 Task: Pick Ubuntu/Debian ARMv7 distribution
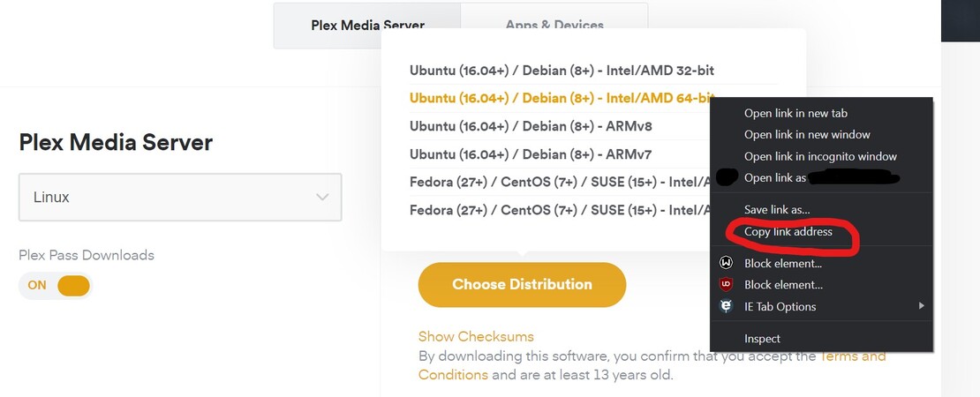[531, 154]
